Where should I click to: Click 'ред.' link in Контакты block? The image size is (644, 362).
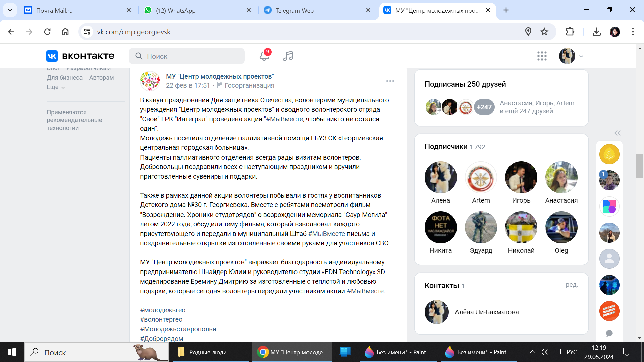point(572,285)
